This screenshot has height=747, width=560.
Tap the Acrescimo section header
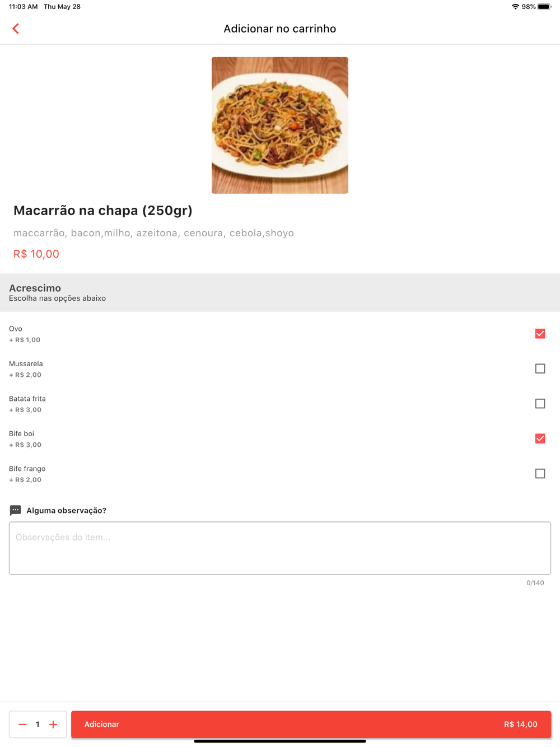280,292
